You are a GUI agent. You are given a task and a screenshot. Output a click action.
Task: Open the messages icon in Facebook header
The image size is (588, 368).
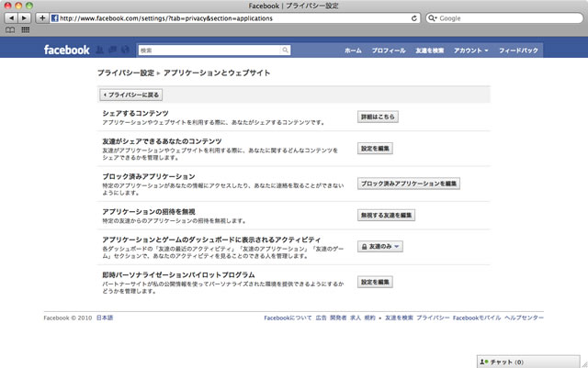point(112,50)
